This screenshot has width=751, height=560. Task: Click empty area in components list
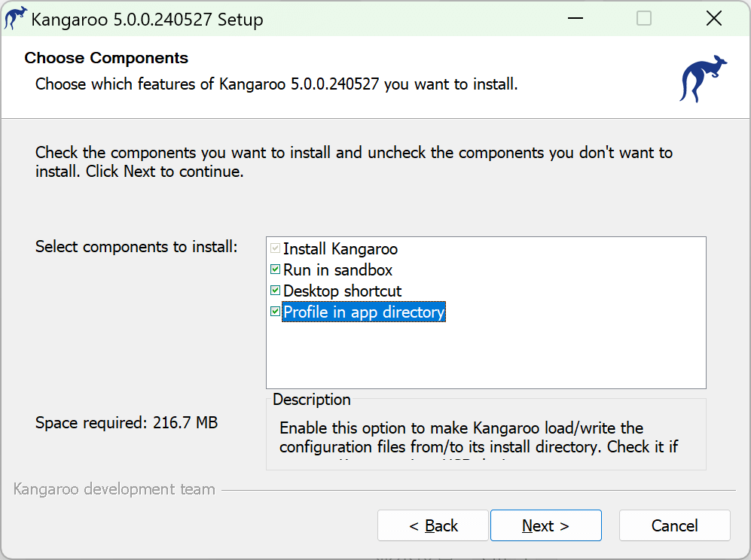coord(486,354)
